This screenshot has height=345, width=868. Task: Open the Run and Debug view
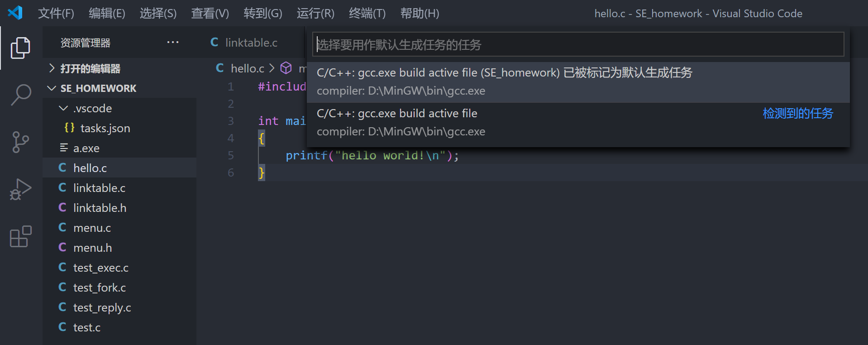tap(20, 189)
